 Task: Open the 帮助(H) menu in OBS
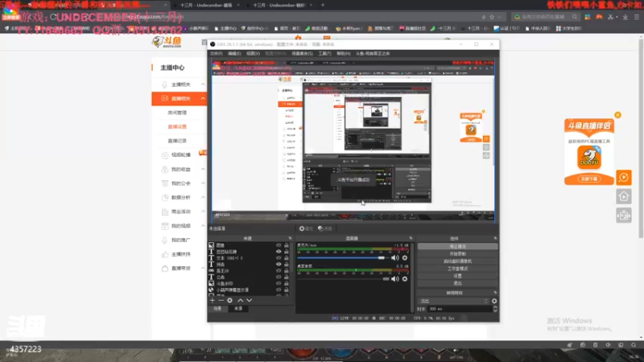(x=344, y=53)
